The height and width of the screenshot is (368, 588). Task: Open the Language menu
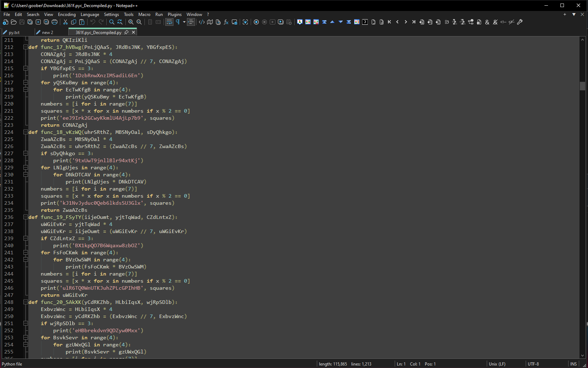click(90, 15)
